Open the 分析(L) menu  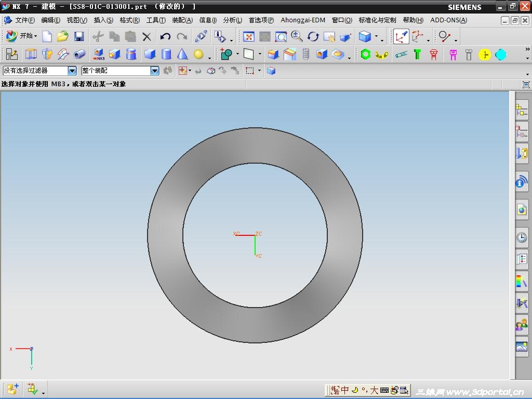pos(232,20)
